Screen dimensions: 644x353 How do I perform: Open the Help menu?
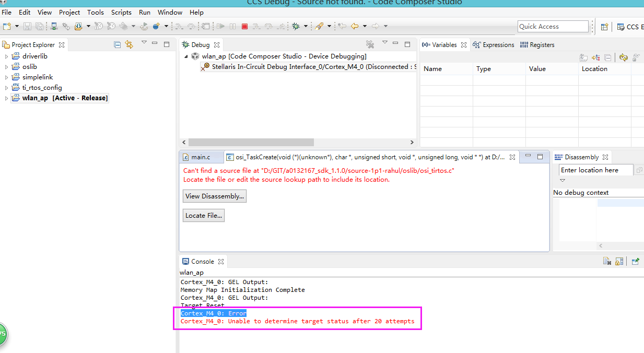point(196,12)
